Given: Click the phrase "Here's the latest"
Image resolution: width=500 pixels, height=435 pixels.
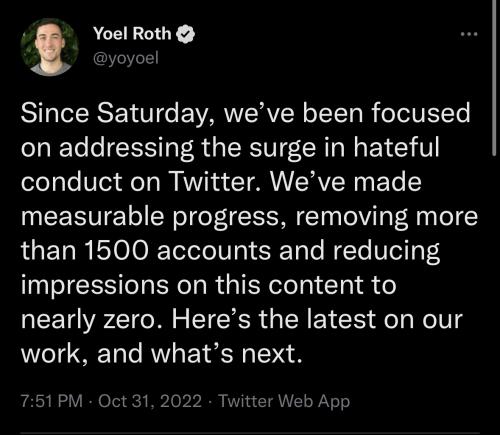Looking at the screenshot, I should (274, 319).
